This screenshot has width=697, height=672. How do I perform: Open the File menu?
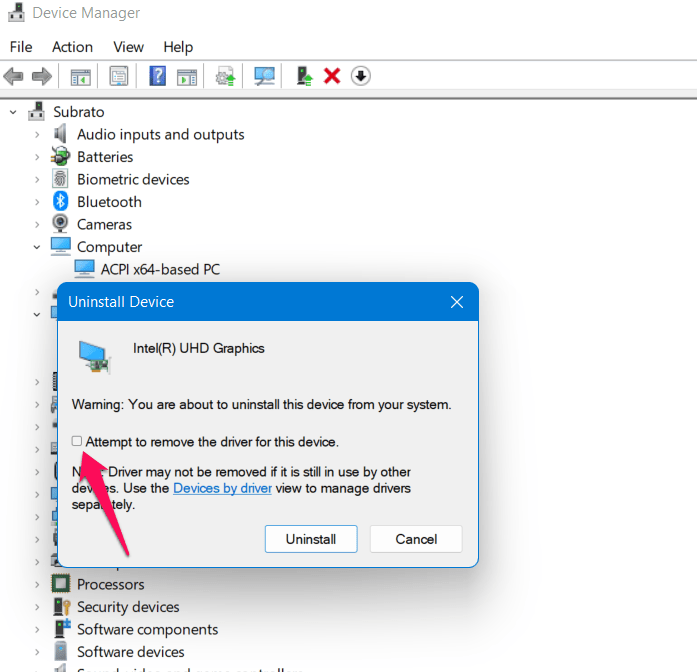pos(21,47)
